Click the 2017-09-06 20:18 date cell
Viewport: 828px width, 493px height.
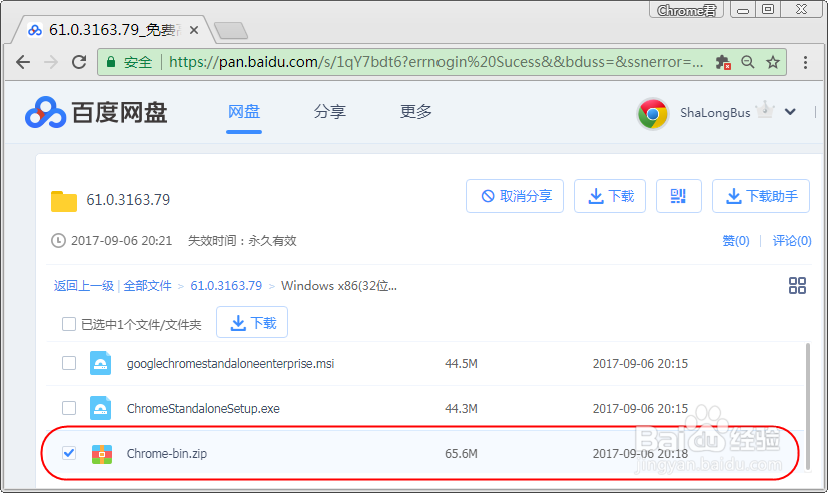(x=641, y=453)
